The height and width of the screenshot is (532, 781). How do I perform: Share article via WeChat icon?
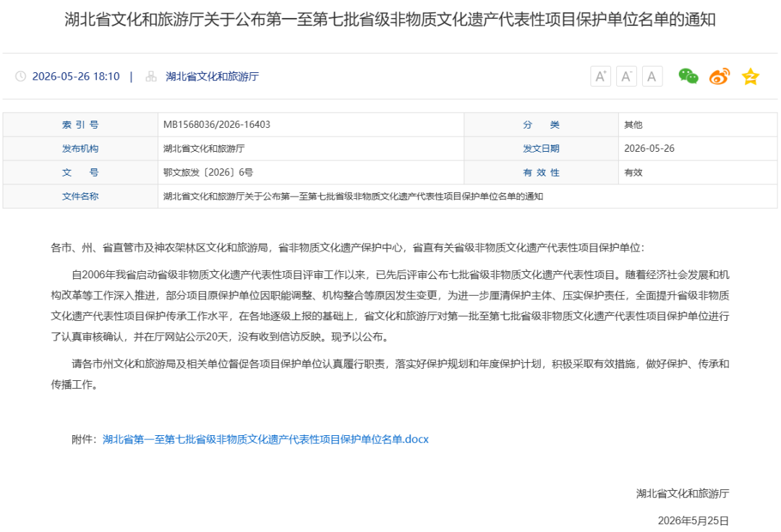click(688, 76)
